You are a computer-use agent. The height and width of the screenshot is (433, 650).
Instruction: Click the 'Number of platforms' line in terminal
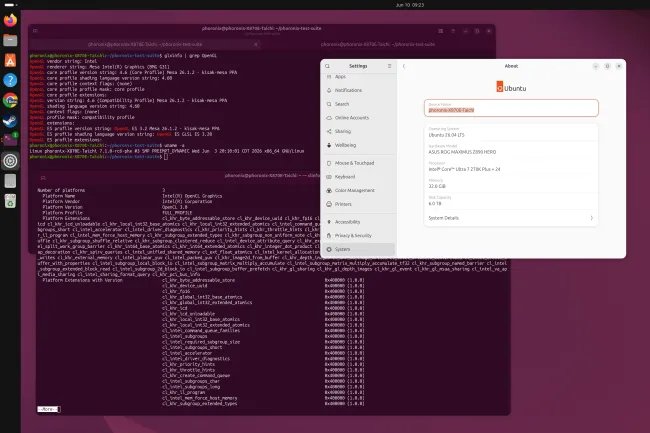click(102, 191)
